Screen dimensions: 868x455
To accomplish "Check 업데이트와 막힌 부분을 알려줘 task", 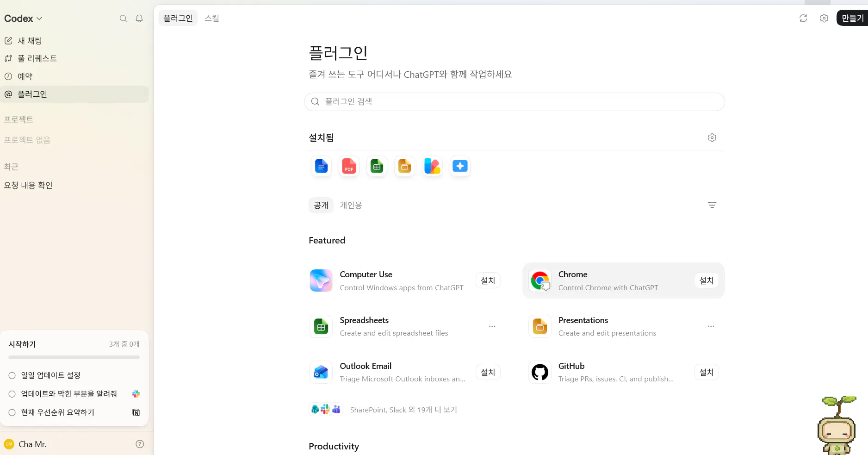I will click(12, 394).
